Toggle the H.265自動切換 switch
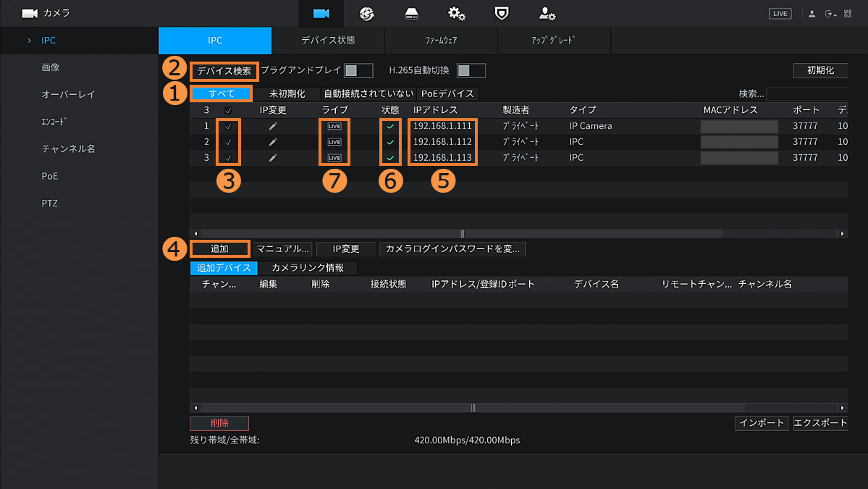This screenshot has height=489, width=868. pos(471,70)
